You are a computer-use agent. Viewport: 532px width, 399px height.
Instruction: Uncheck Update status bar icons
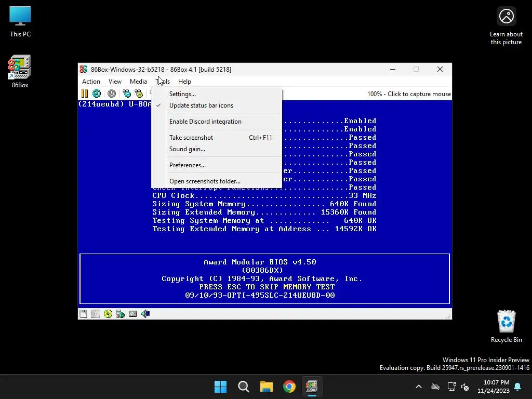217,105
